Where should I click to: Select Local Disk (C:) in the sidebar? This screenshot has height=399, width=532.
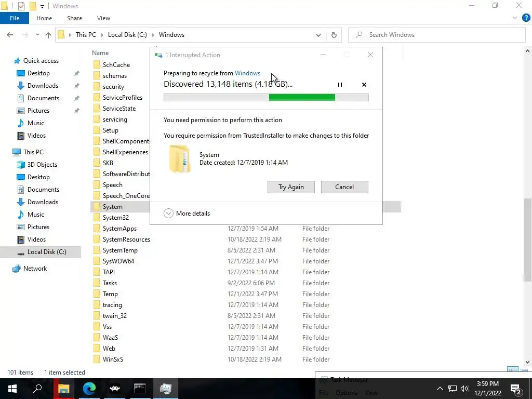tap(47, 252)
